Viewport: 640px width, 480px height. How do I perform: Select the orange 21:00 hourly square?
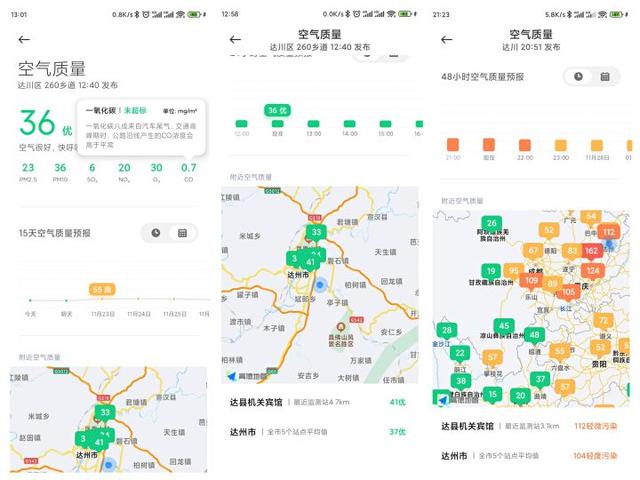[x=453, y=144]
